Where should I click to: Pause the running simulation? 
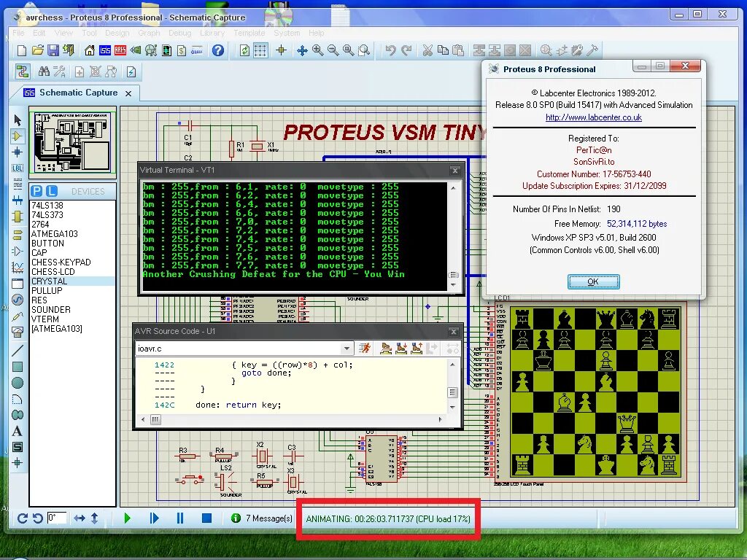coord(180,518)
